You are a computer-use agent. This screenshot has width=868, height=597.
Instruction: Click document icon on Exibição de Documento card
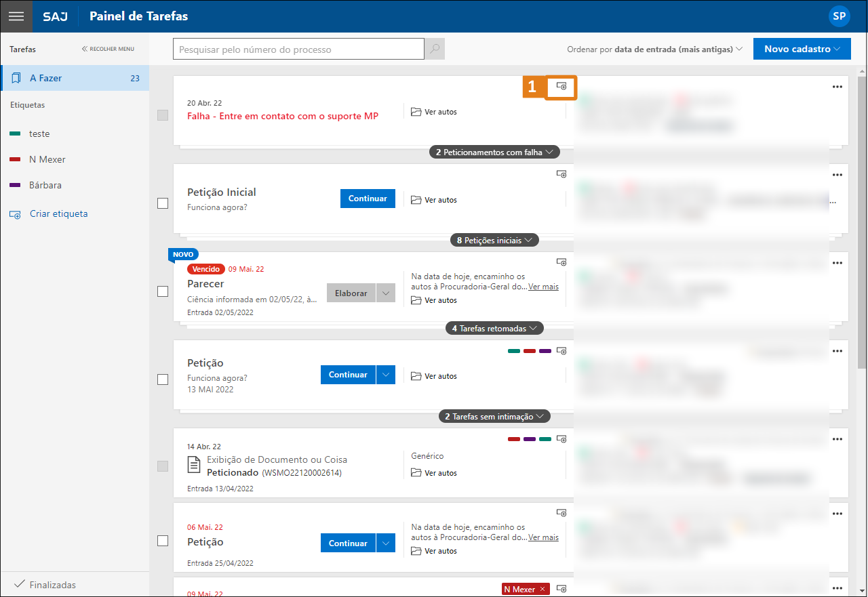tap(194, 465)
